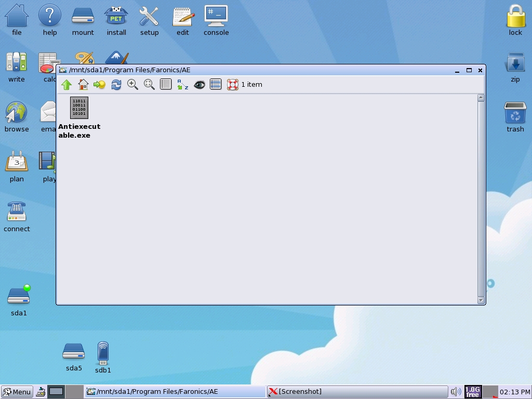Click the lock screen icon
This screenshot has width=532, height=399.
515,20
